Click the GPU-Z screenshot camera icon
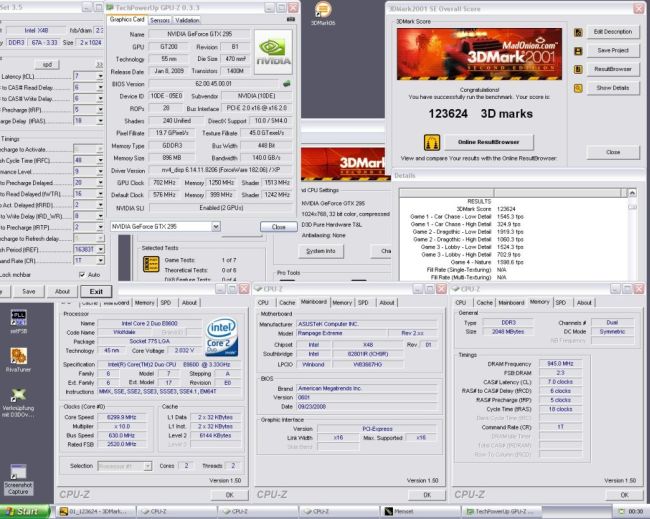The height and width of the screenshot is (519, 650). point(291,19)
